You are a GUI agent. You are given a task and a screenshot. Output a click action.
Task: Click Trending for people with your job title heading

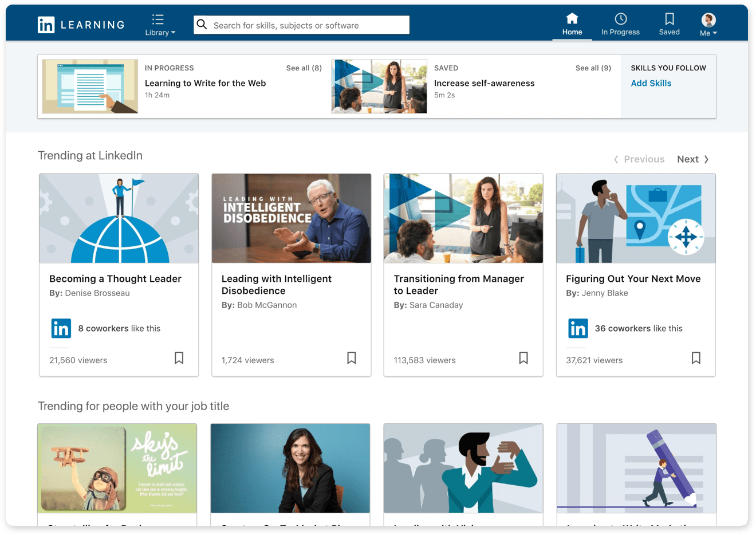pyautogui.click(x=133, y=406)
